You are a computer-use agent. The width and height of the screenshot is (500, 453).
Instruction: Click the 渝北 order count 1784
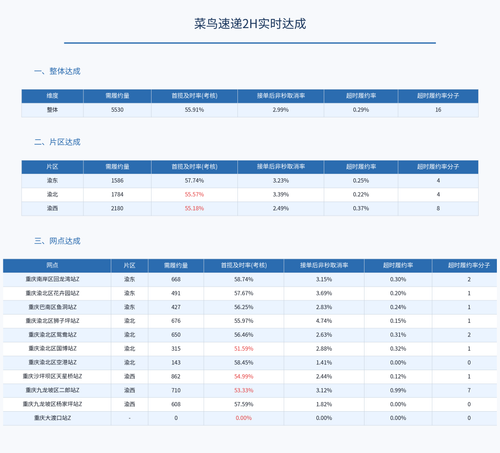(117, 194)
